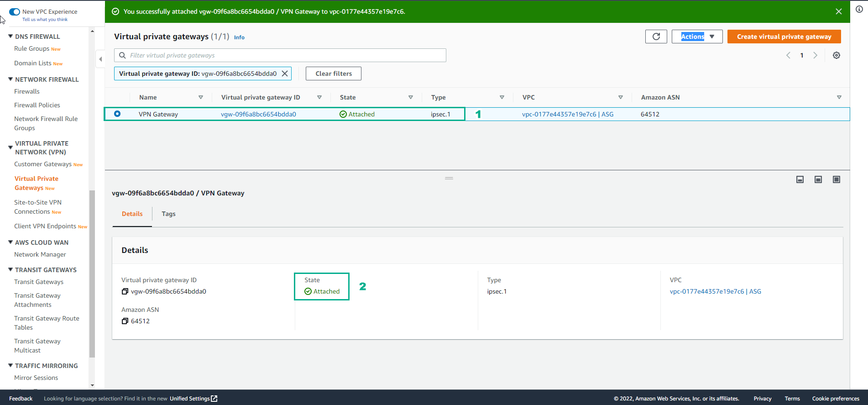Open Domain Lists in sidebar
Image resolution: width=868 pixels, height=405 pixels.
(x=32, y=63)
